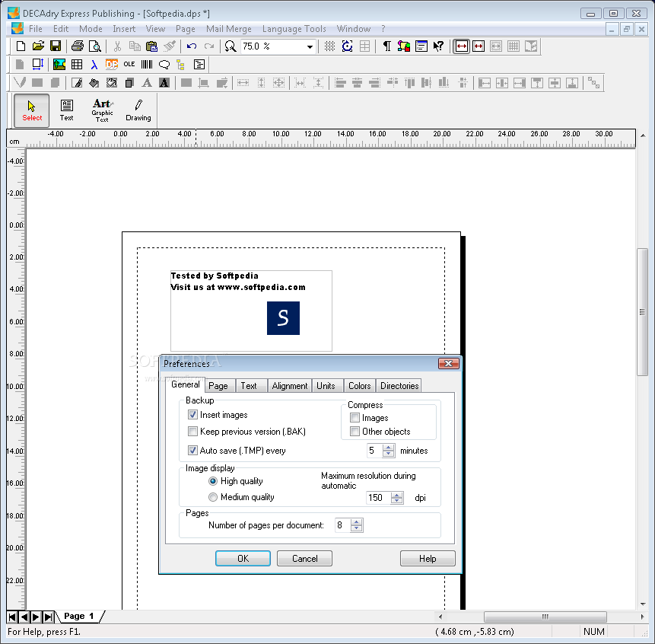
Task: Click the horizontal scrollbar thumb
Action: pos(545,617)
